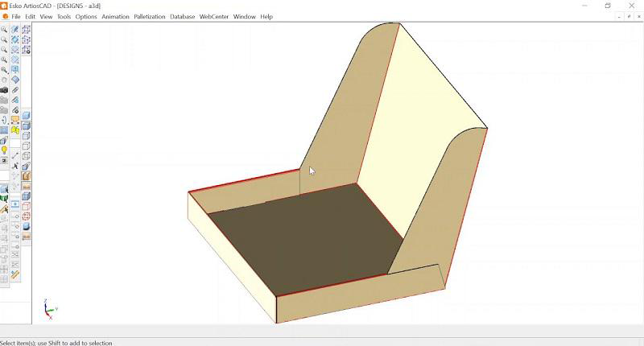Image resolution: width=644 pixels, height=346 pixels.
Task: Click the paperclip icon in left toolbar
Action: click(x=15, y=90)
